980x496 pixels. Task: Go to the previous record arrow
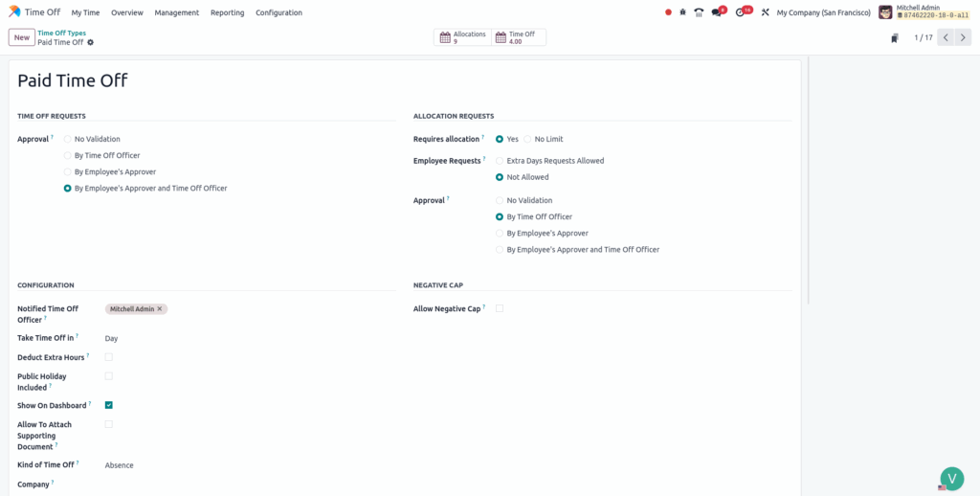pos(946,37)
